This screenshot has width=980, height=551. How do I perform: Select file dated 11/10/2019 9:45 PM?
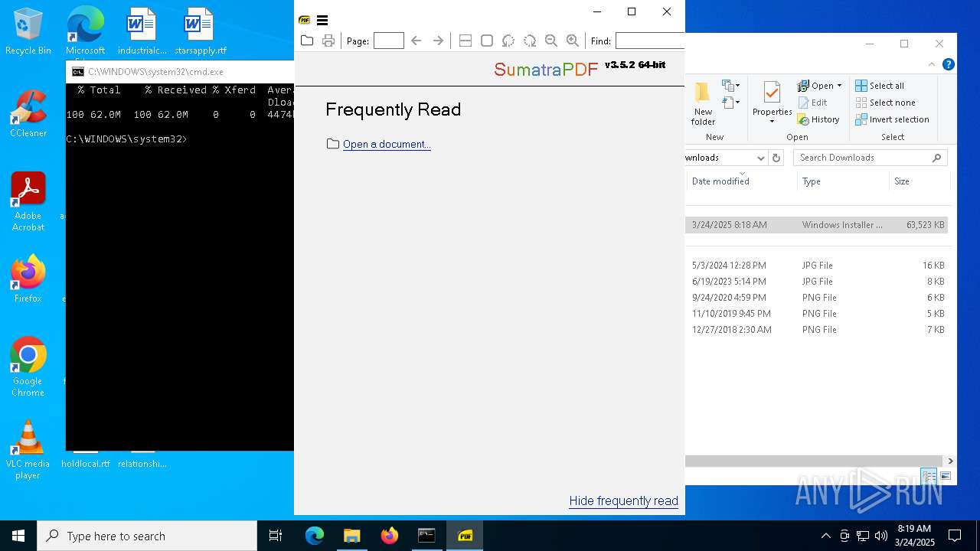point(816,314)
